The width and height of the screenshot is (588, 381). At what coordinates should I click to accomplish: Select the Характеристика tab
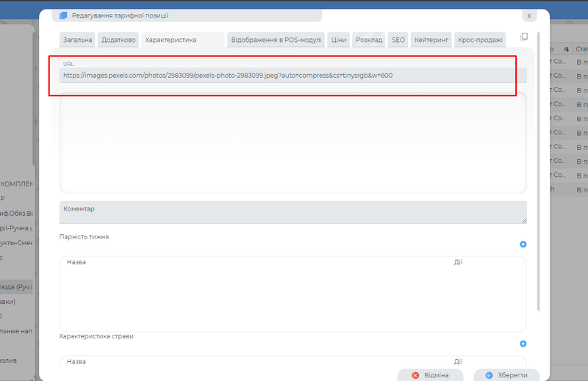point(171,40)
